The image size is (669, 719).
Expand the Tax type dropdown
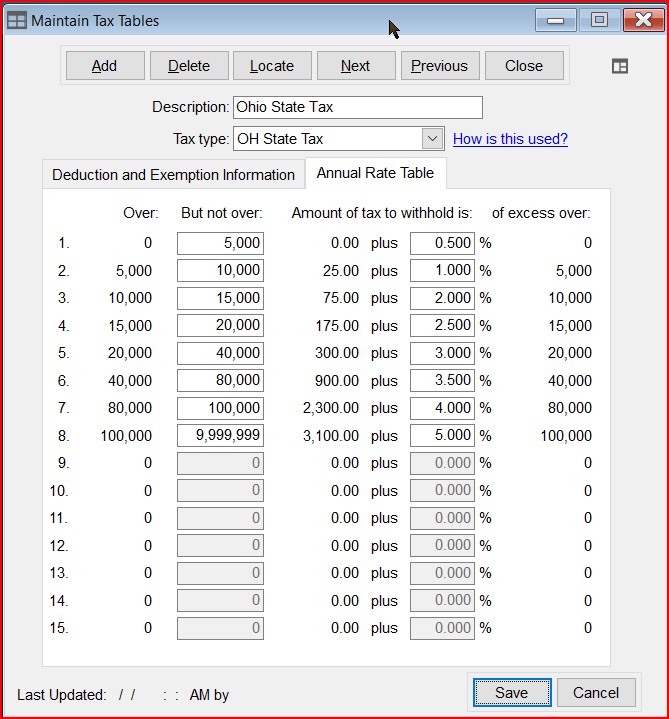[x=432, y=138]
